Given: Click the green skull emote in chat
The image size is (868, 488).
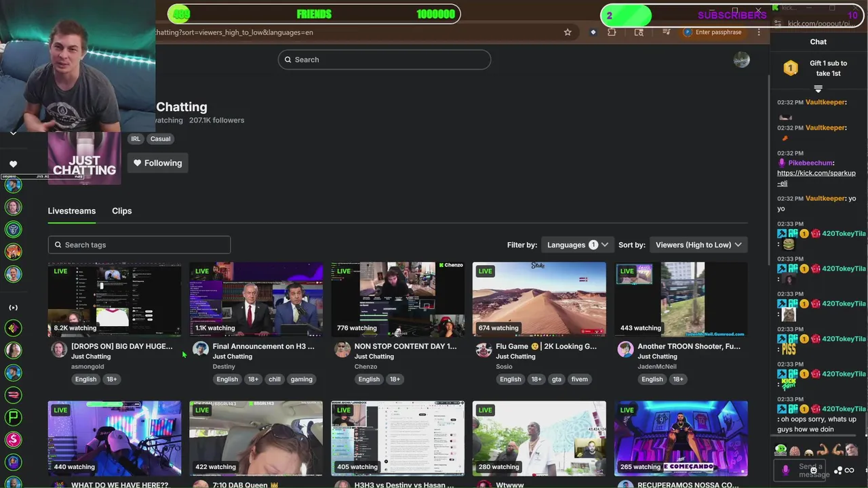Looking at the screenshot, I should coord(781,450).
